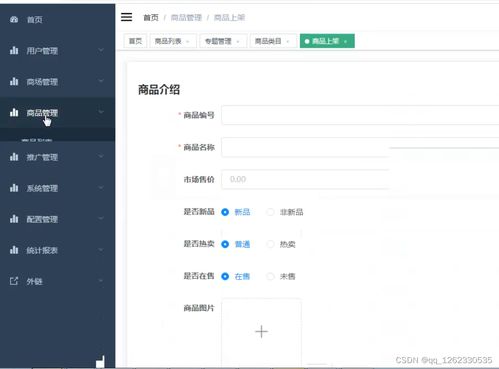Image resolution: width=499 pixels, height=369 pixels.
Task: Expand 配置管理 using its chevron arrow
Action: [x=101, y=219]
